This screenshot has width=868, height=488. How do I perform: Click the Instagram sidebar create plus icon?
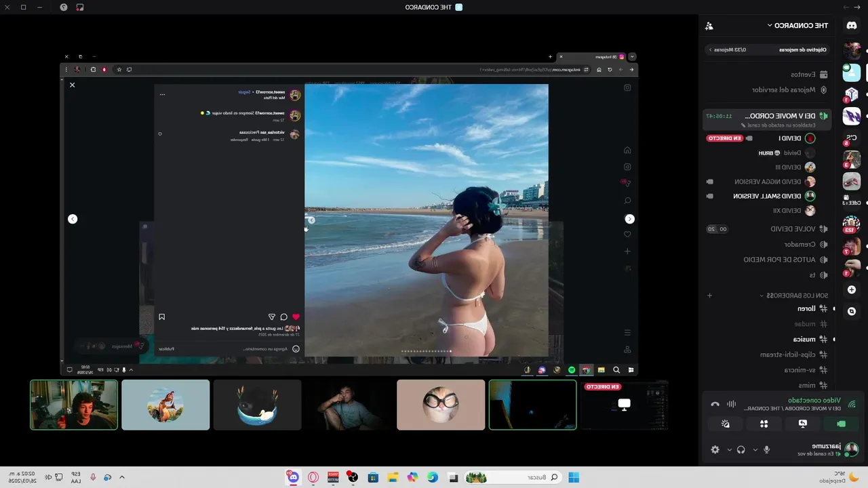(627, 251)
